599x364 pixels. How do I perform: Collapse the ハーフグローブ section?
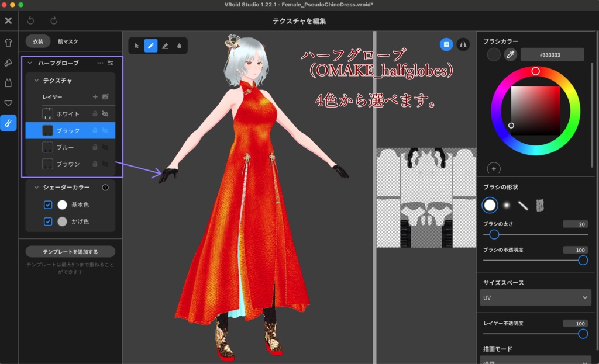[30, 63]
